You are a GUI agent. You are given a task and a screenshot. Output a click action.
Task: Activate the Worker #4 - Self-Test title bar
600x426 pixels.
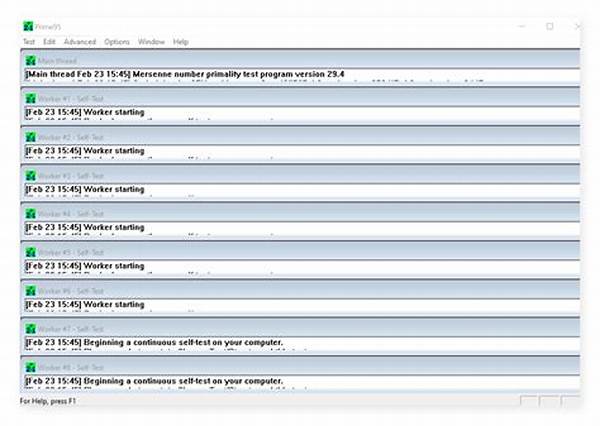point(300,213)
